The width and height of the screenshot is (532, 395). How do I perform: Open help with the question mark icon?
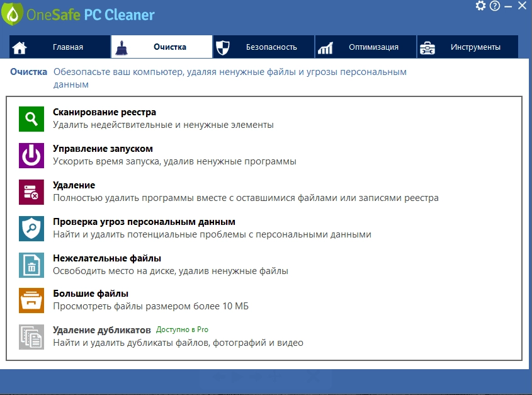(495, 6)
